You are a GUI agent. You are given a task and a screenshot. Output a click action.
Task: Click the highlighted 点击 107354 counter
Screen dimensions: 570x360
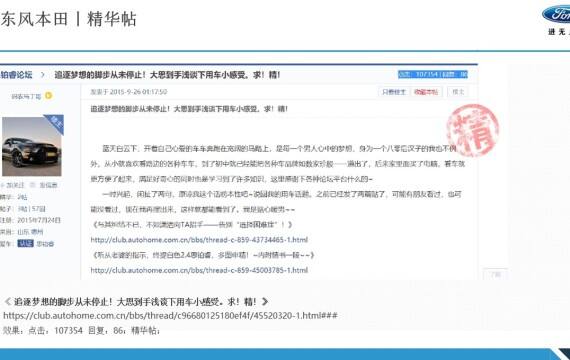433,75
